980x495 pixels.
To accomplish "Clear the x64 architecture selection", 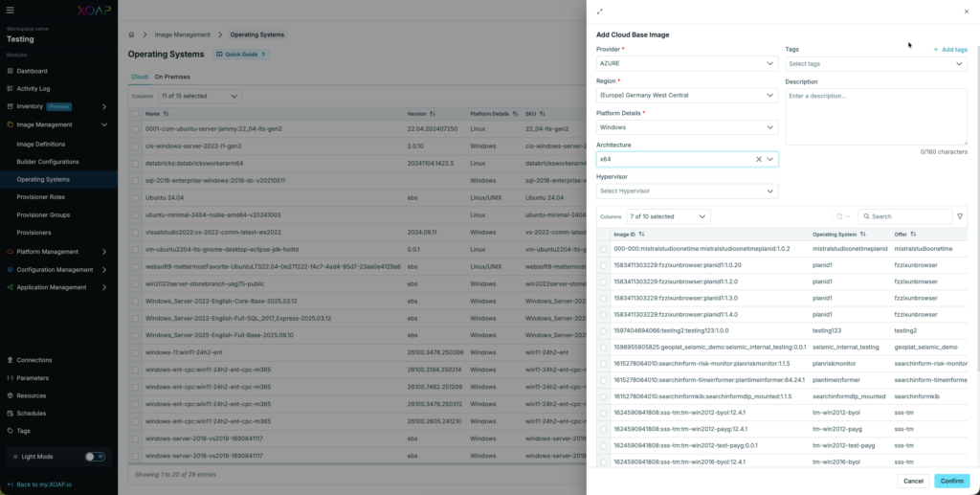I will (x=758, y=159).
